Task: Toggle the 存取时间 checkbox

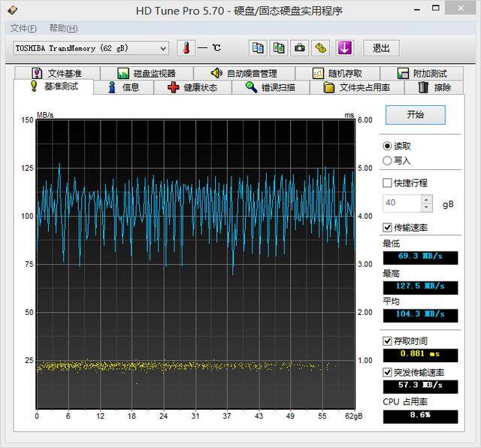Action: 387,341
